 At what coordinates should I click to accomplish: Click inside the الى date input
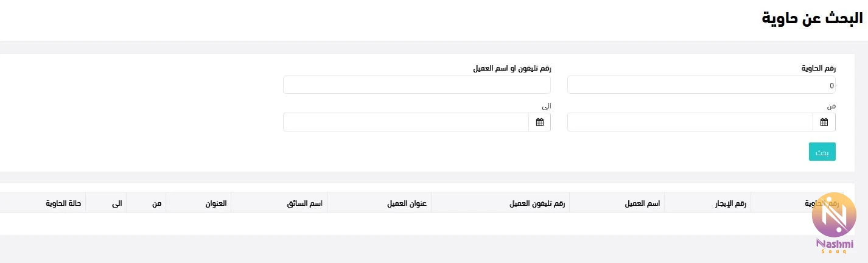[406, 122]
